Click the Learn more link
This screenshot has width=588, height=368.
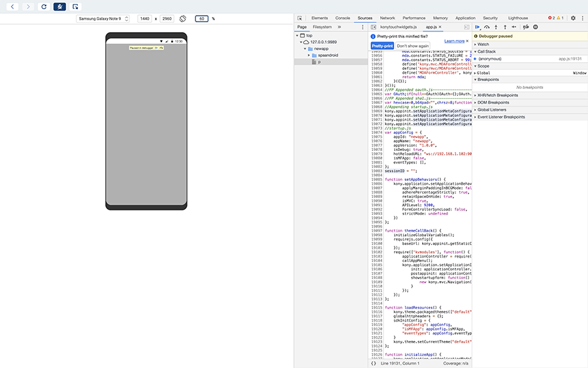454,41
